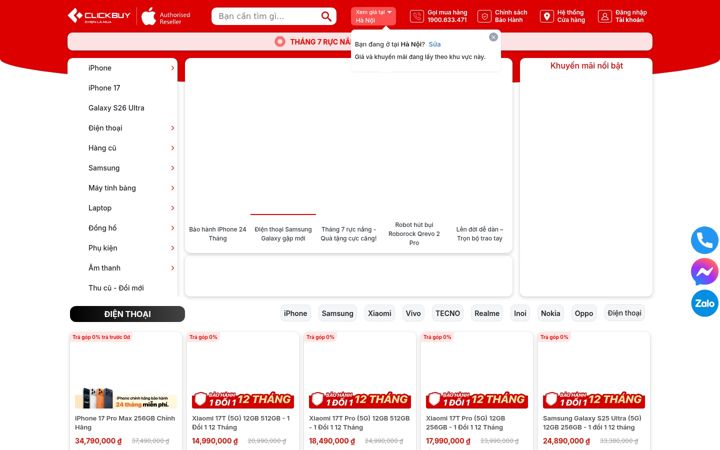Screen dimensions: 720x450
Task: Open Samsung Galaxy S25 Ultra (5G) product title
Action: point(592,423)
